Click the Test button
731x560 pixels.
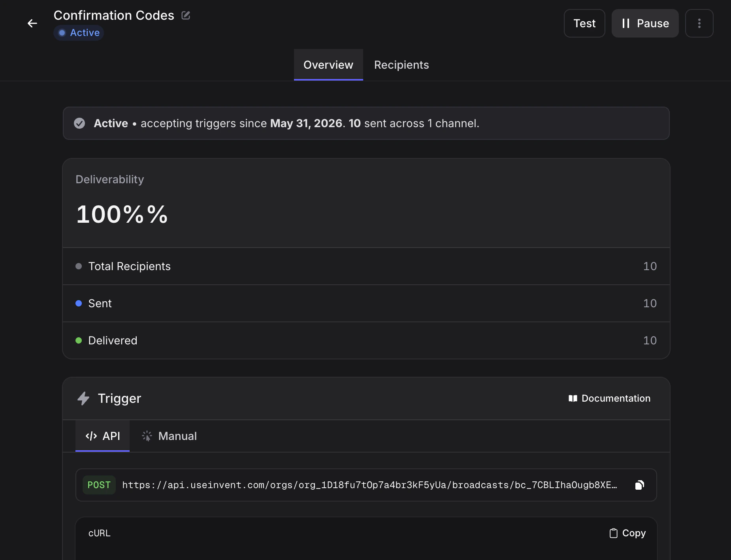(x=584, y=23)
